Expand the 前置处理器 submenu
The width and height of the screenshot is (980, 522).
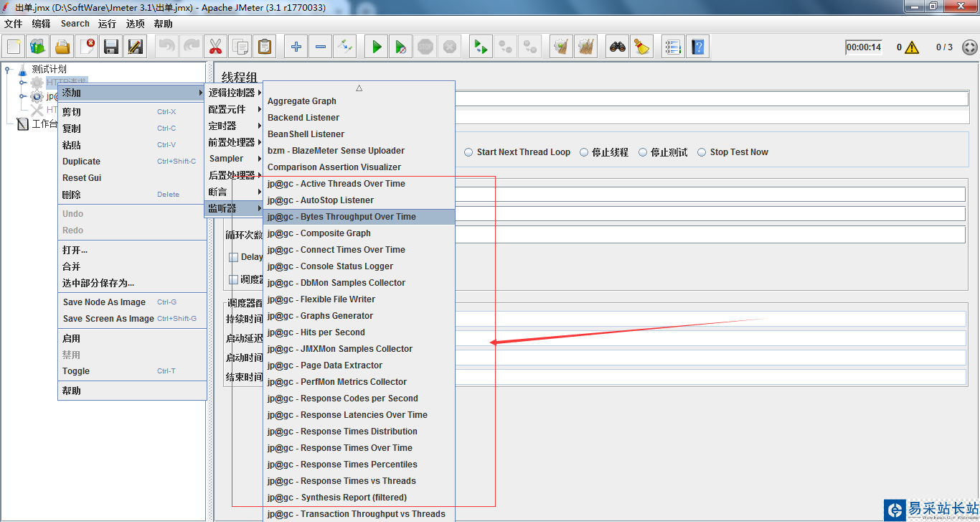click(234, 142)
